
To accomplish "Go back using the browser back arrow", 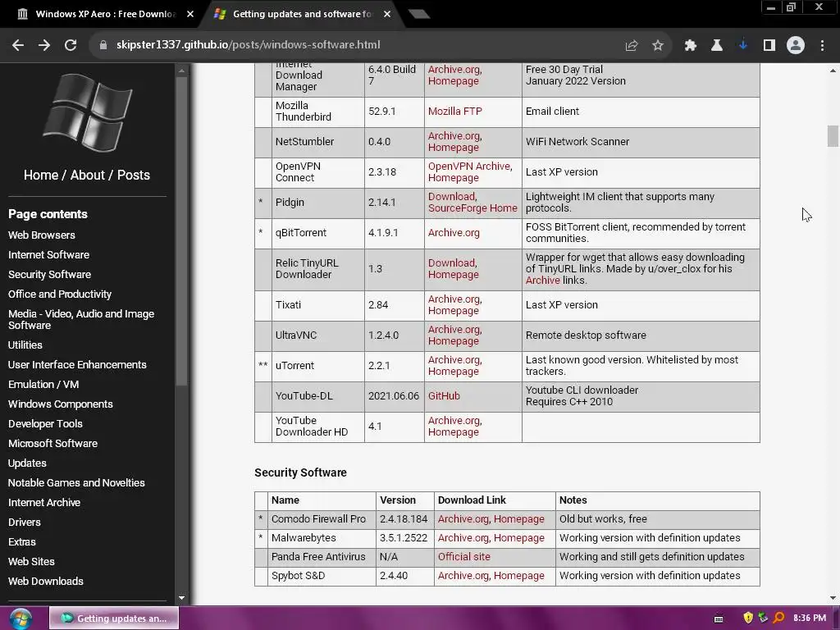I will pyautogui.click(x=18, y=45).
